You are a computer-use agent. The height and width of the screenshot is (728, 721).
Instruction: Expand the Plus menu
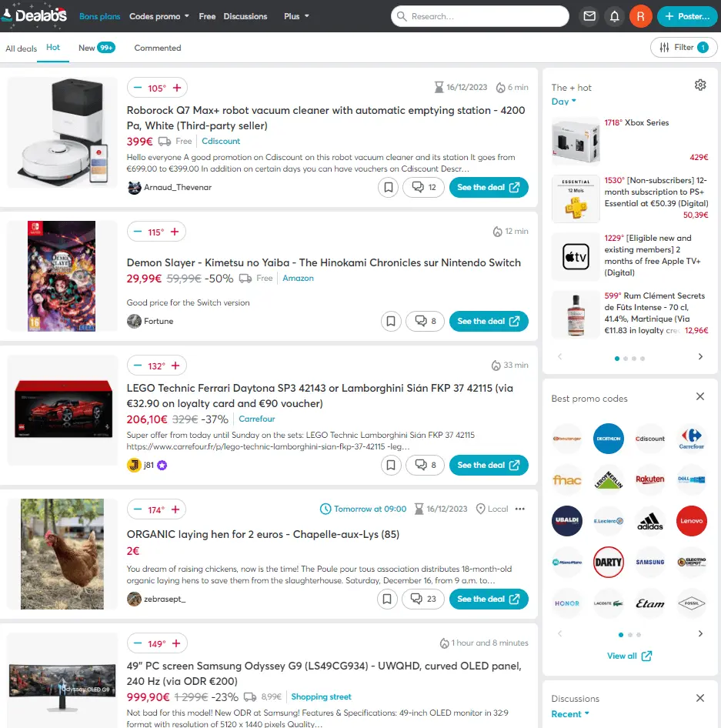297,16
